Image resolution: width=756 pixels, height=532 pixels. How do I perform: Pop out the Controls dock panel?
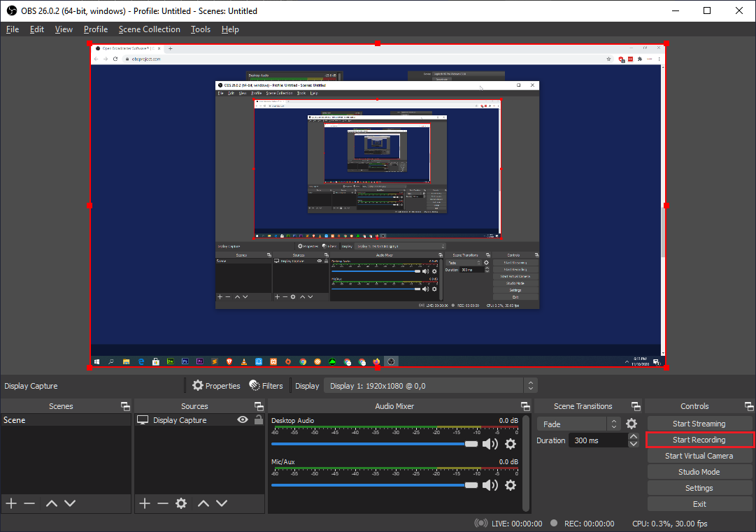point(749,406)
